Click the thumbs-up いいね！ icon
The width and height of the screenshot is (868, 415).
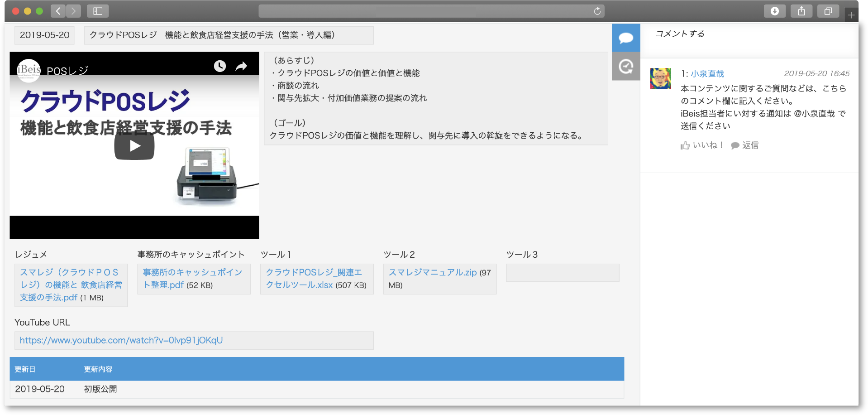685,145
